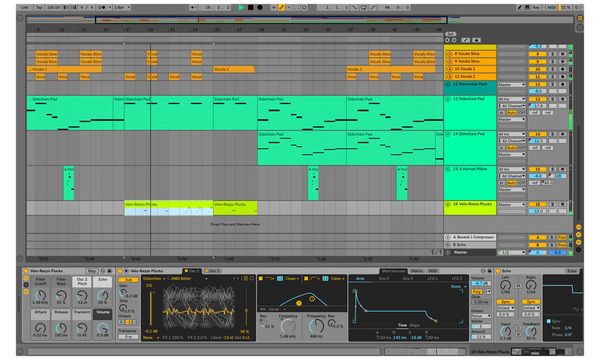Start playback with the green Play button
Image resolution: width=600 pixels, height=360 pixels.
click(x=241, y=7)
